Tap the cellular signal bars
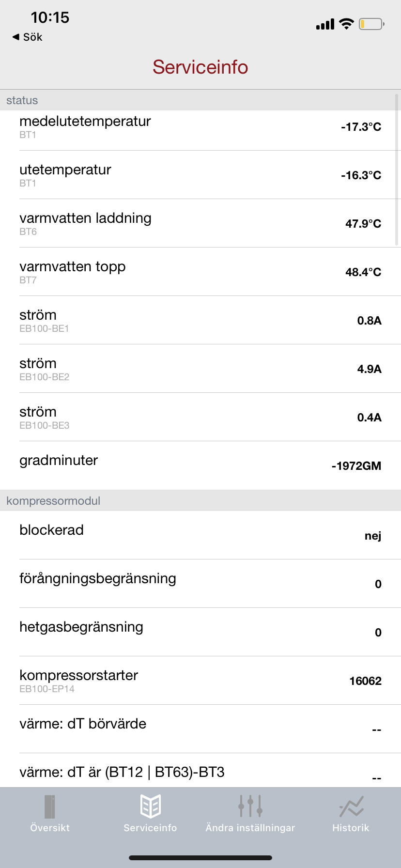This screenshot has width=401, height=868. [x=325, y=24]
